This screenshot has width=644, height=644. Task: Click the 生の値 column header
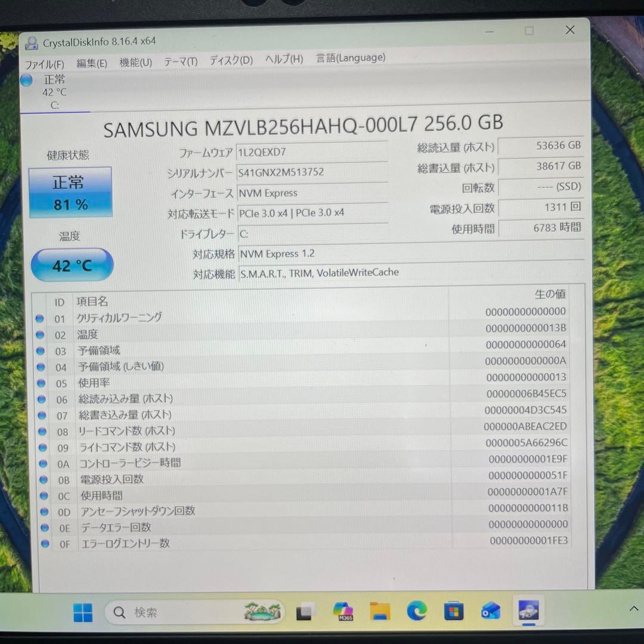[x=550, y=294]
